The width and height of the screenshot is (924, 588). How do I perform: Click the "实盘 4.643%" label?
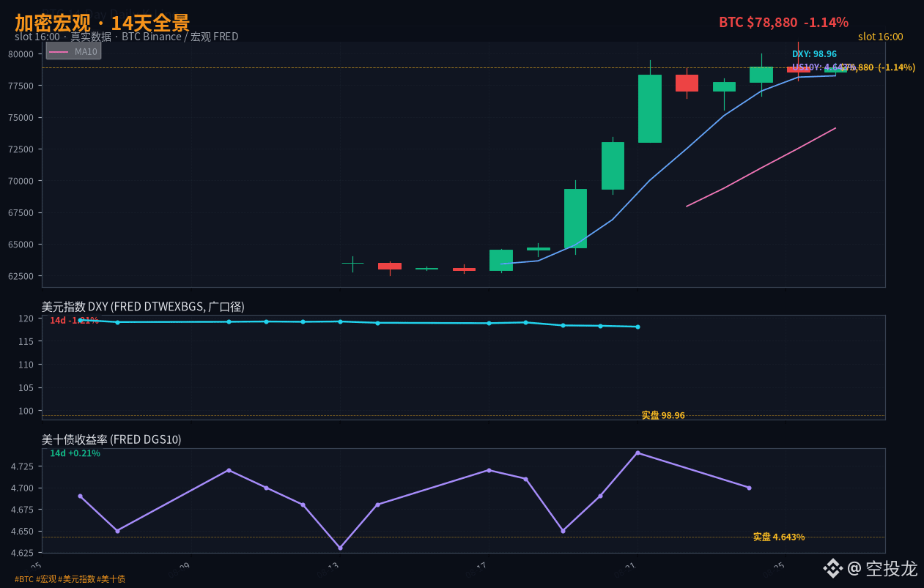pyautogui.click(x=779, y=537)
